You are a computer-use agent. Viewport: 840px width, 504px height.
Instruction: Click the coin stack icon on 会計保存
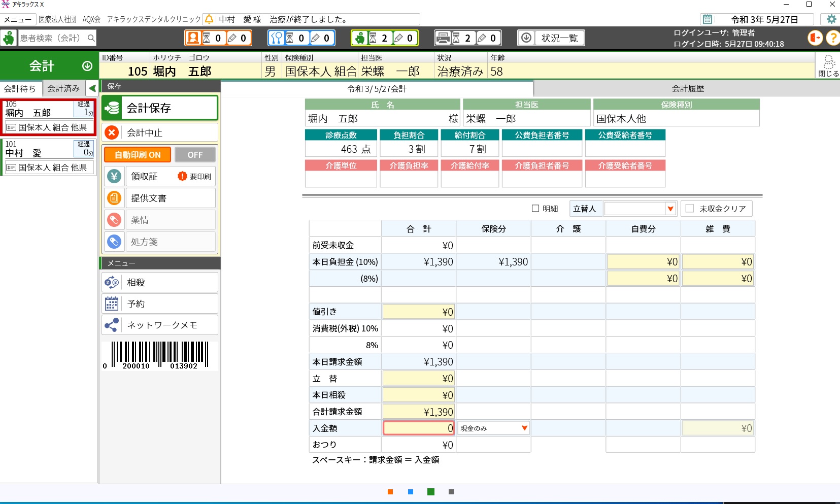point(112,108)
